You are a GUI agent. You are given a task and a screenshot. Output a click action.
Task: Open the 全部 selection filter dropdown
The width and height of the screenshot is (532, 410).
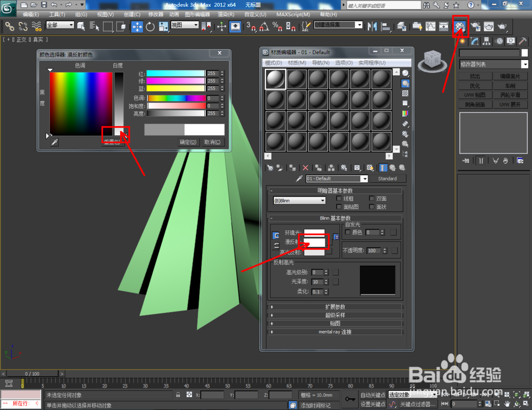point(60,25)
